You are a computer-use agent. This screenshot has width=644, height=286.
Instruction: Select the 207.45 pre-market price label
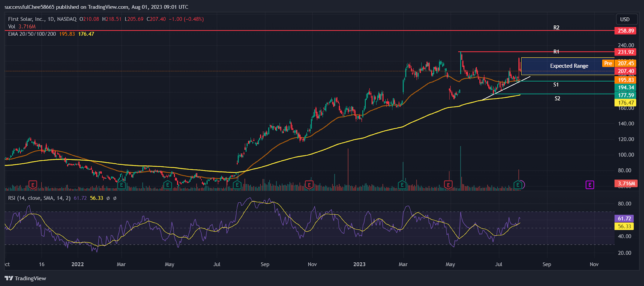click(626, 63)
